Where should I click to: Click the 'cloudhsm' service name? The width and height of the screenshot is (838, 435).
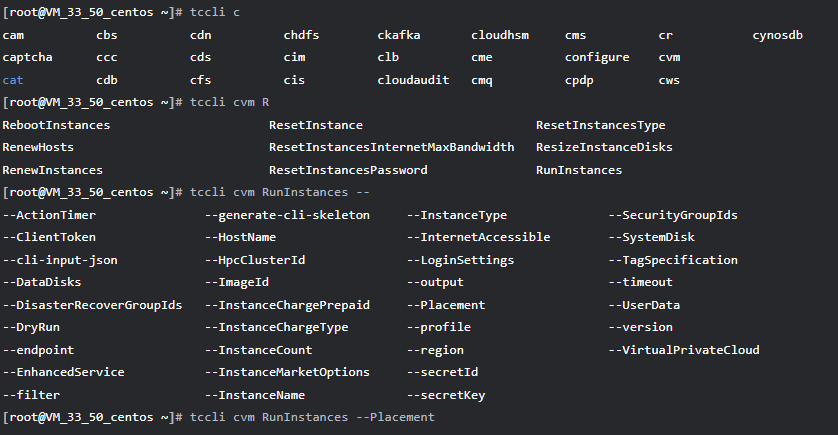(x=500, y=35)
